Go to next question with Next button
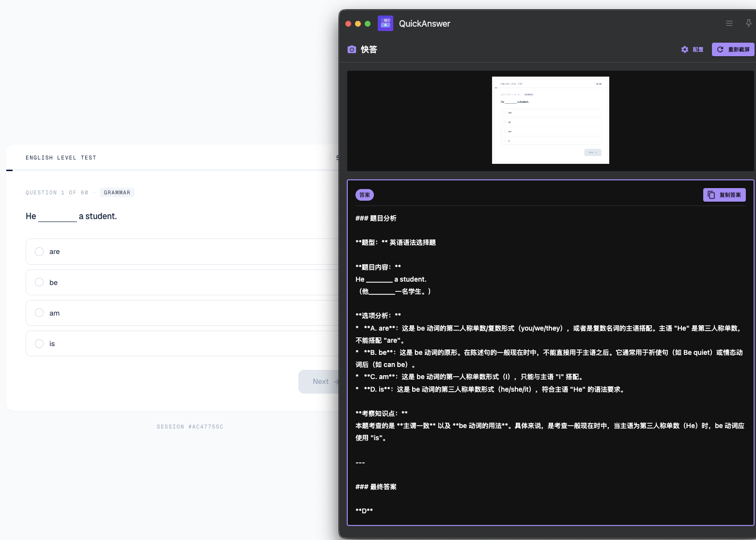Image resolution: width=756 pixels, height=540 pixels. (319, 381)
